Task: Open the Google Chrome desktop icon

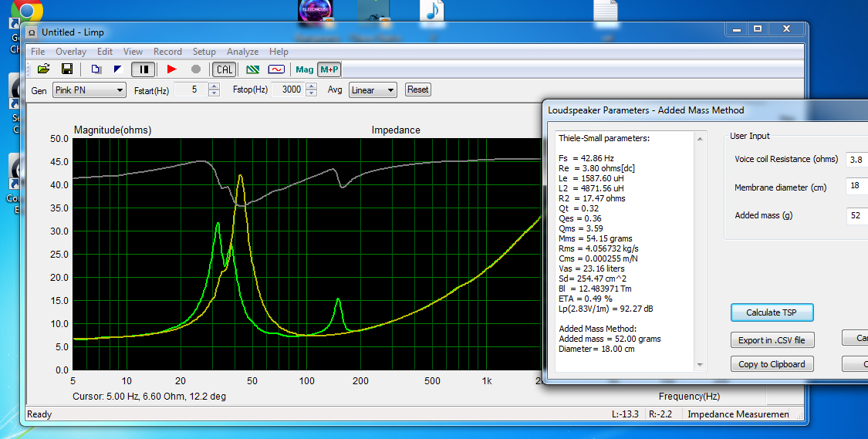Action: click(x=26, y=11)
